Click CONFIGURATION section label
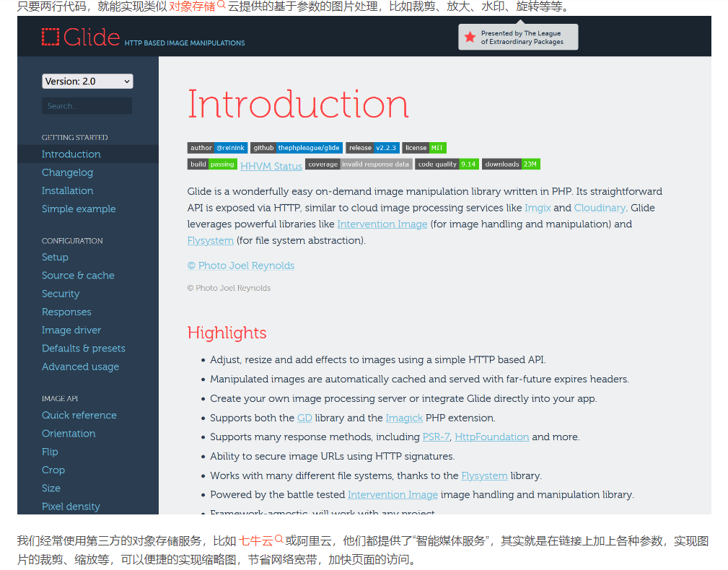728x570 pixels. tap(72, 241)
